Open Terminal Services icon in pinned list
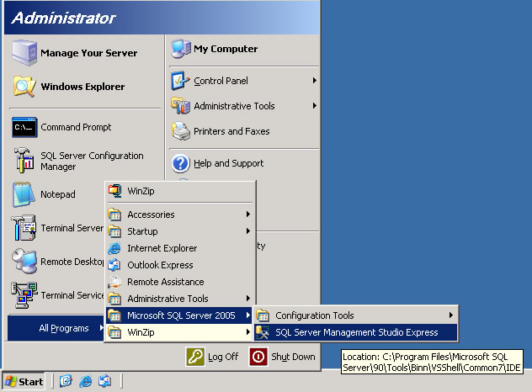Screen dimensions: 532x392 pyautogui.click(x=24, y=294)
